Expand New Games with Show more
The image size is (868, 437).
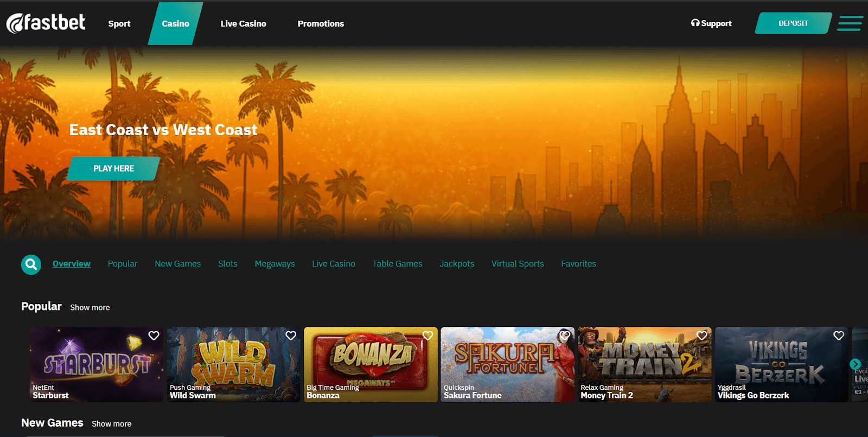point(112,423)
